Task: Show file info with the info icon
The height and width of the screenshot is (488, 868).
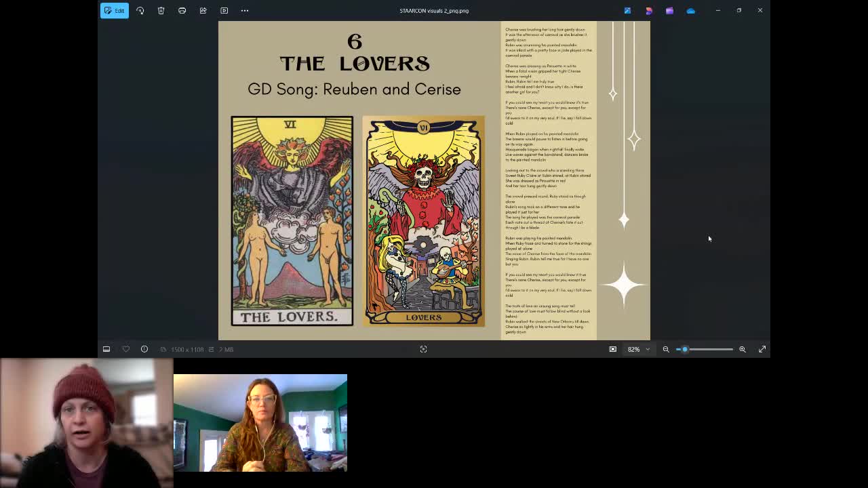Action: tap(144, 349)
